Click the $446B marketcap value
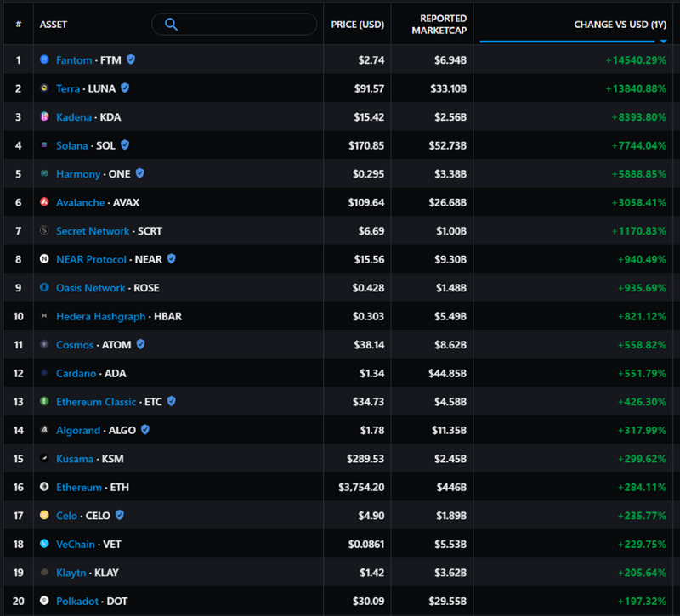Screen dimensions: 680x616 click(x=451, y=487)
